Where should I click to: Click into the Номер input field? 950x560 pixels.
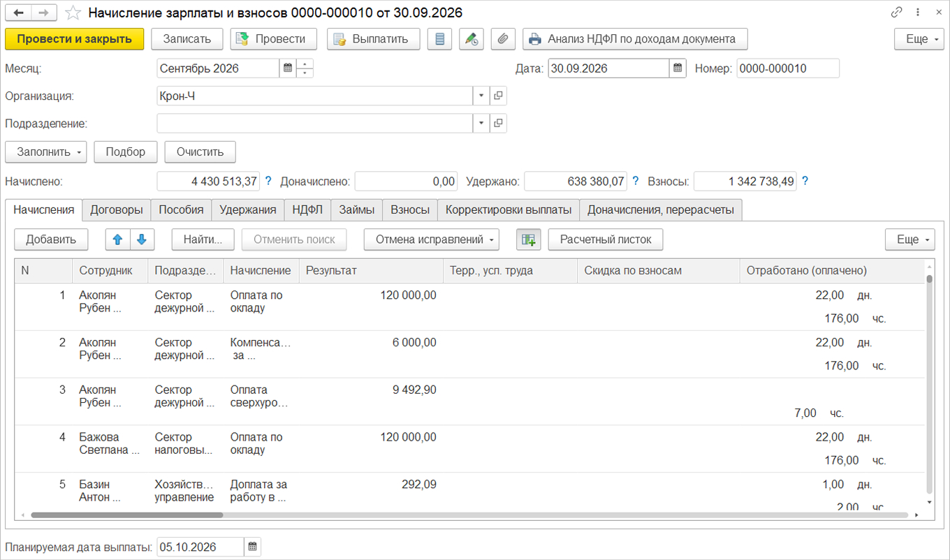pos(788,68)
